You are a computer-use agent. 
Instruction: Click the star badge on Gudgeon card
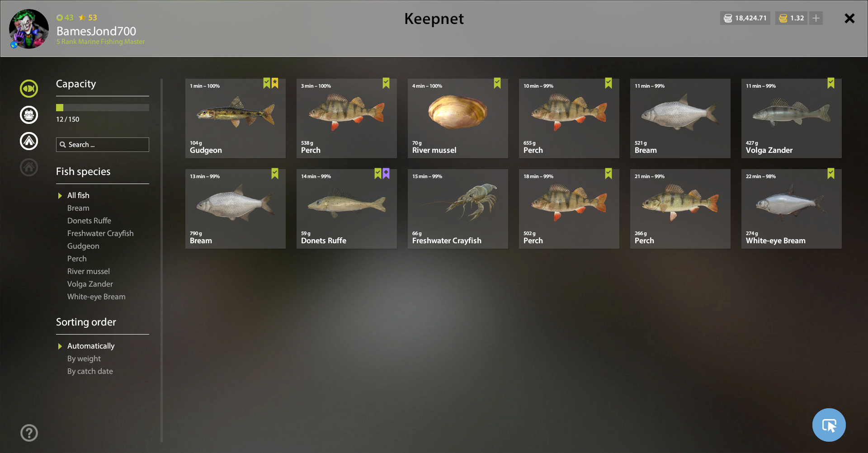(275, 83)
